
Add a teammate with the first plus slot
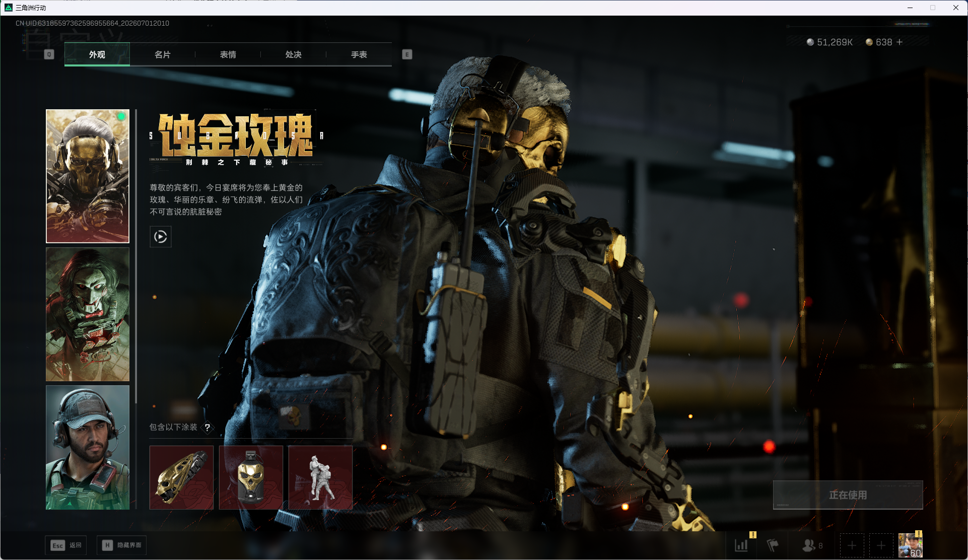(852, 545)
